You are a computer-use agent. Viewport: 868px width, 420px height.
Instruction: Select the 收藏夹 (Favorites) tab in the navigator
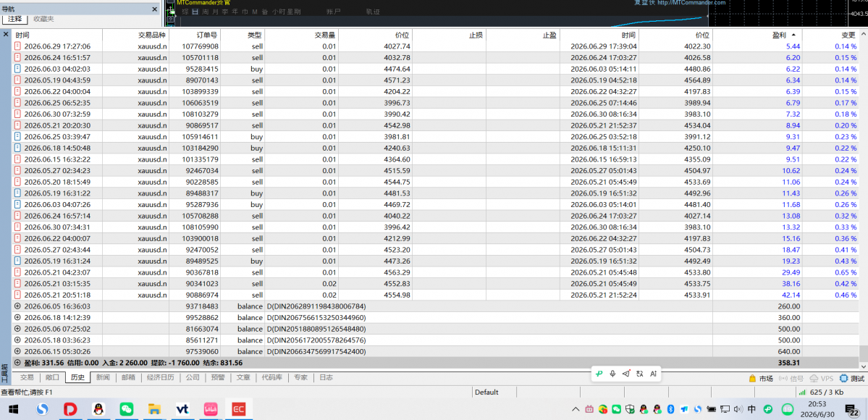click(x=43, y=19)
